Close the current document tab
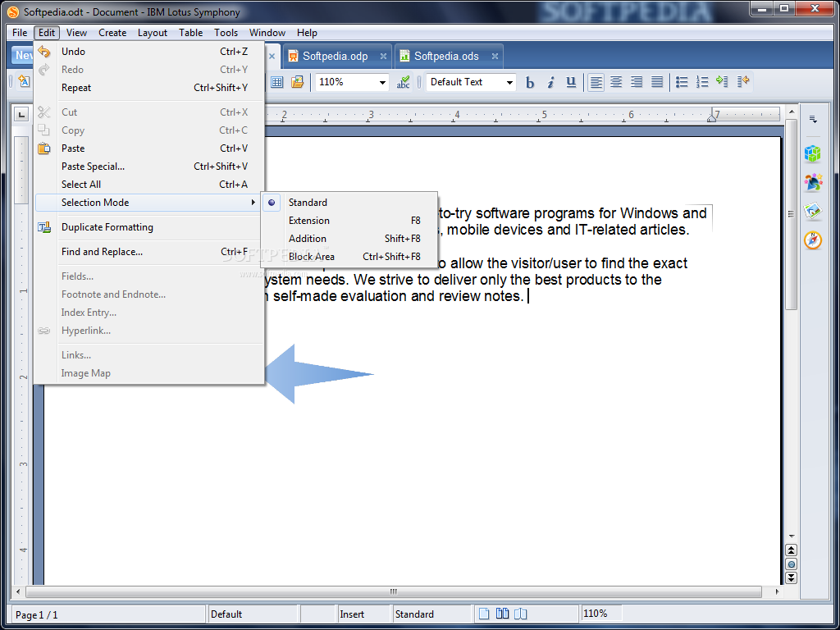840x630 pixels. pyautogui.click(x=272, y=57)
